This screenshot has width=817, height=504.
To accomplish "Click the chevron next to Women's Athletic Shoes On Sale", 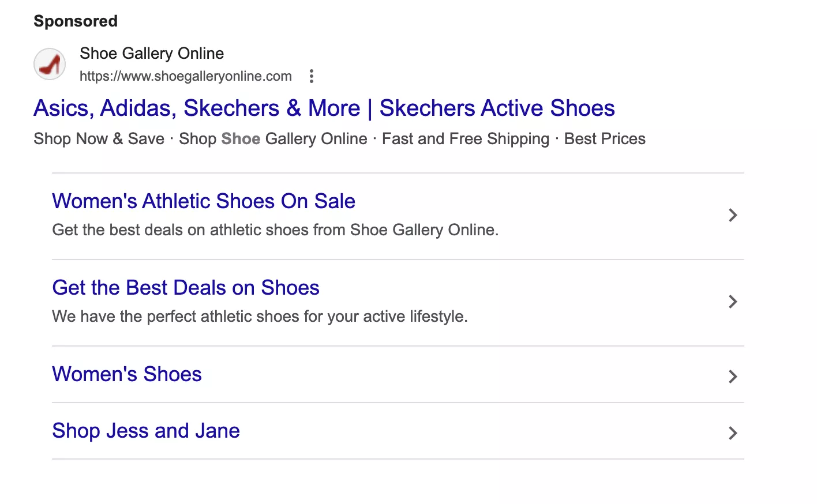I will pyautogui.click(x=733, y=215).
